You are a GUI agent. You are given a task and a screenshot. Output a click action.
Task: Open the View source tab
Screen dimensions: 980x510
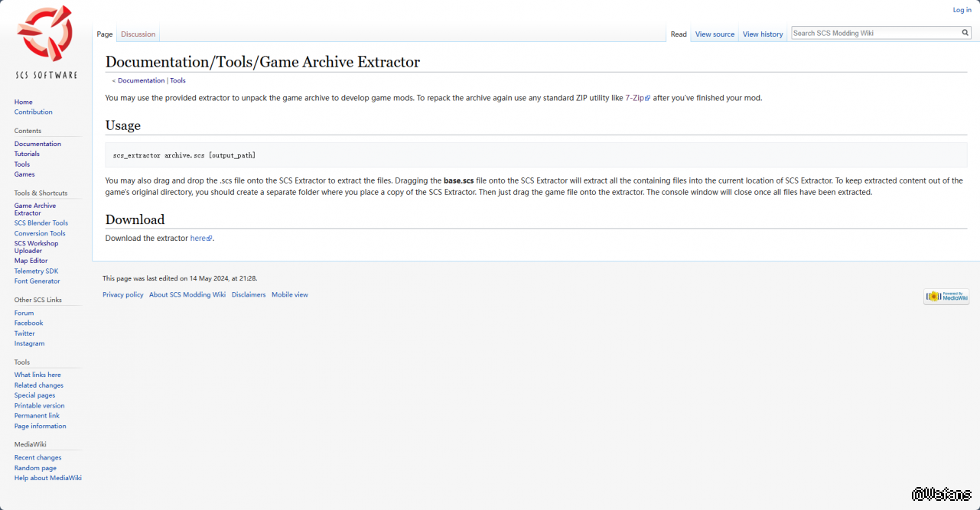click(715, 34)
